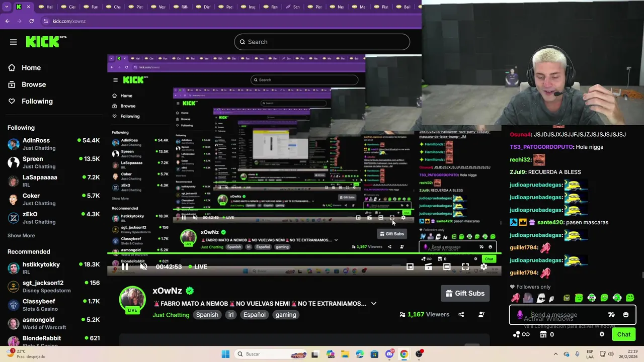Share the stream via share icon
This screenshot has height=362, width=644.
(x=461, y=314)
